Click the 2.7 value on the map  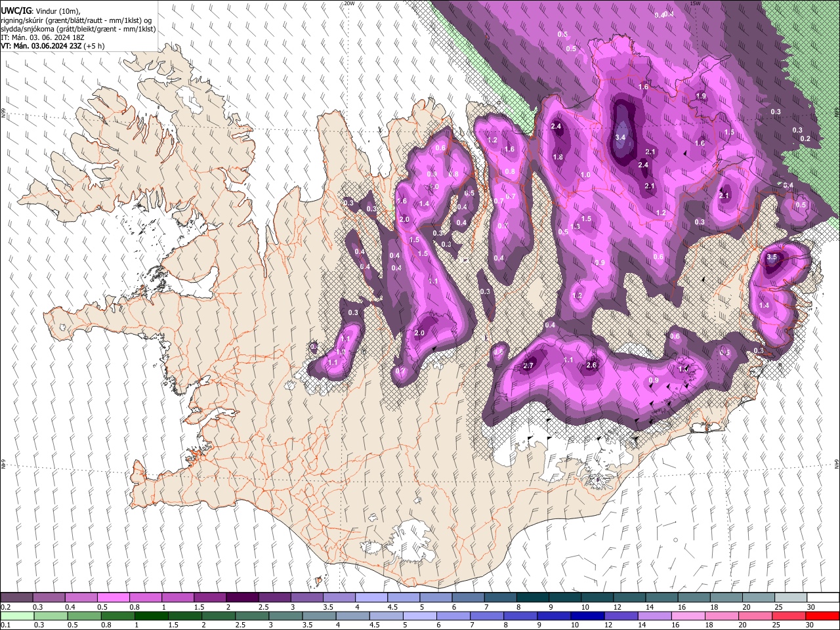pos(528,366)
